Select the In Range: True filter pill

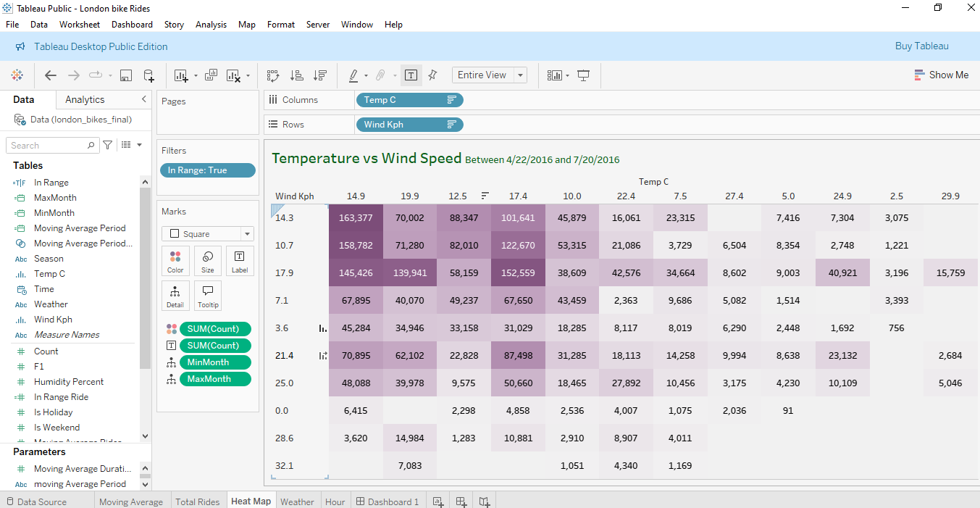207,170
